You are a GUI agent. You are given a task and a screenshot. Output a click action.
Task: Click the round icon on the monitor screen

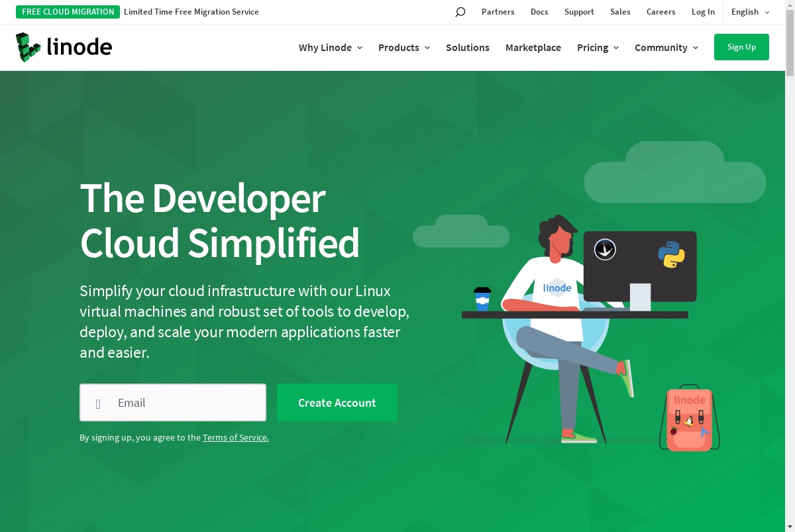point(605,249)
